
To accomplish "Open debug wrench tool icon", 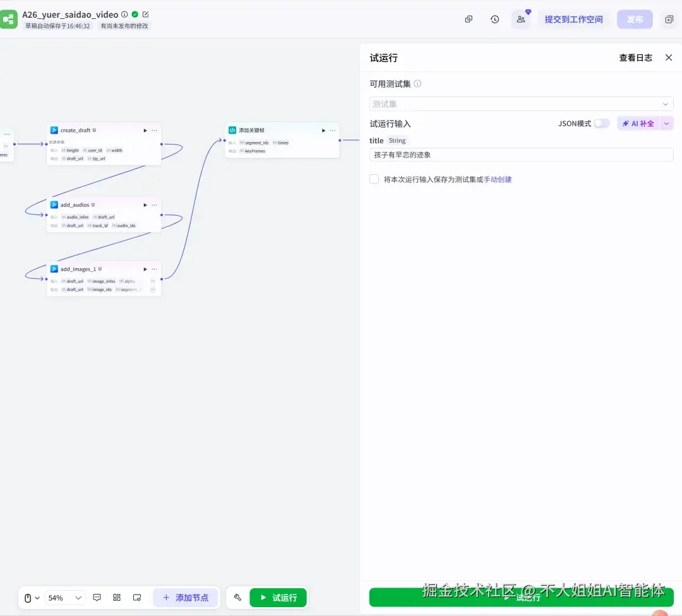I will coord(237,598).
